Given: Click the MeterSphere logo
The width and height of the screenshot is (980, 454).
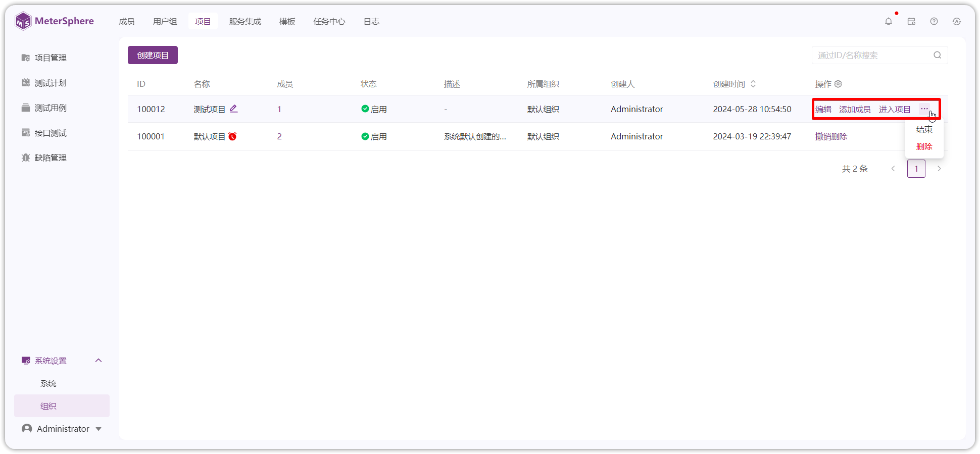Looking at the screenshot, I should tap(55, 21).
